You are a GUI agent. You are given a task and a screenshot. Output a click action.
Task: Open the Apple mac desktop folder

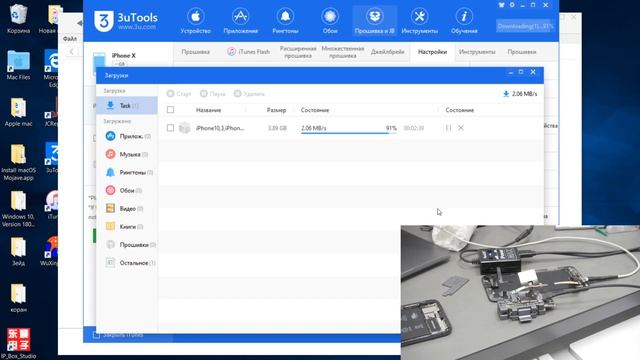coord(18,112)
